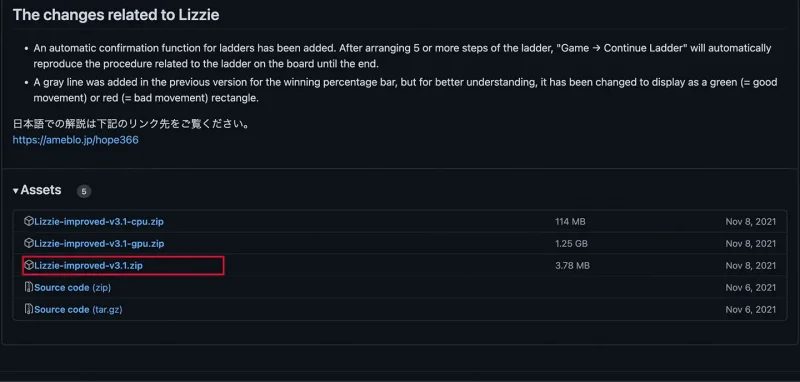Screen dimensions: 800x382
Task: Click the file-zip icon beside Source code (tar.gz)
Action: click(x=29, y=309)
